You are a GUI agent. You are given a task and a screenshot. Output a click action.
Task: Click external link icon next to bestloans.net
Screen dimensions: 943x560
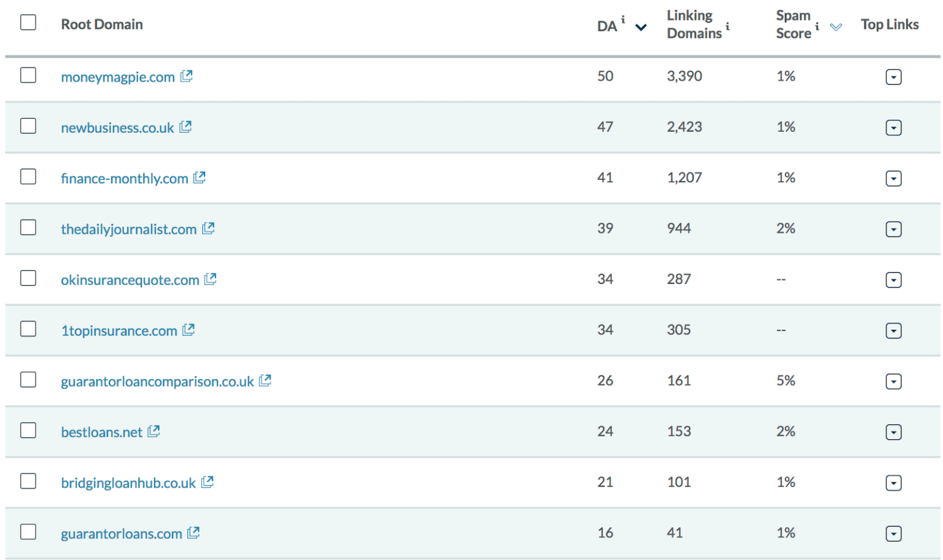click(x=154, y=431)
